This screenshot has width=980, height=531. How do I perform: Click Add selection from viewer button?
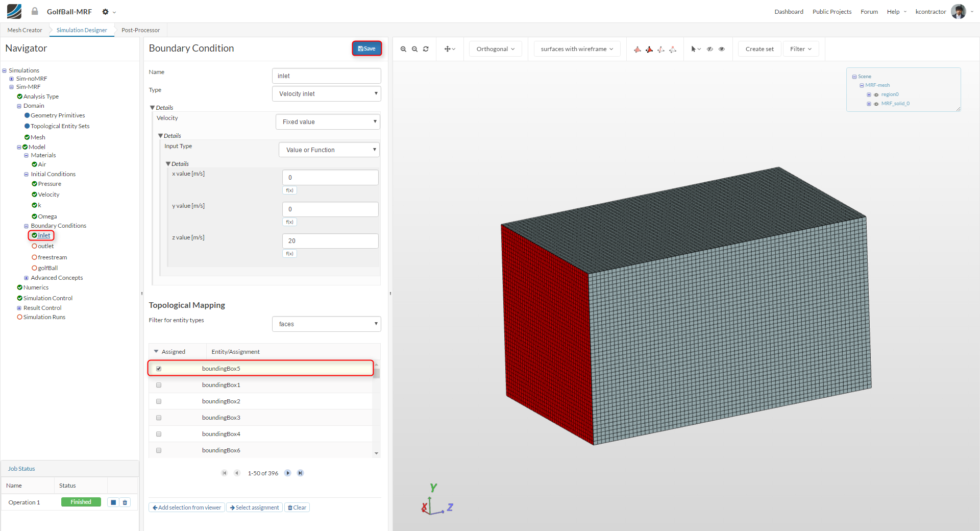click(x=187, y=508)
